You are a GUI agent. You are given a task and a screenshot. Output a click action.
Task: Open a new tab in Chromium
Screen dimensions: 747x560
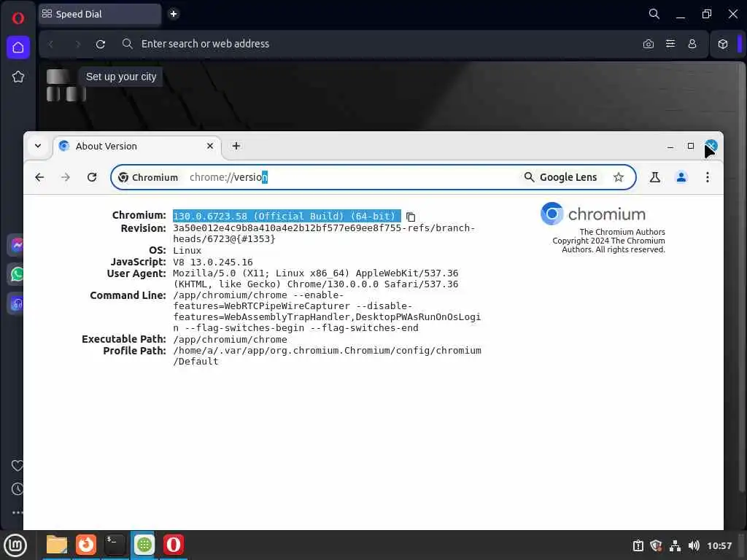[x=236, y=146]
